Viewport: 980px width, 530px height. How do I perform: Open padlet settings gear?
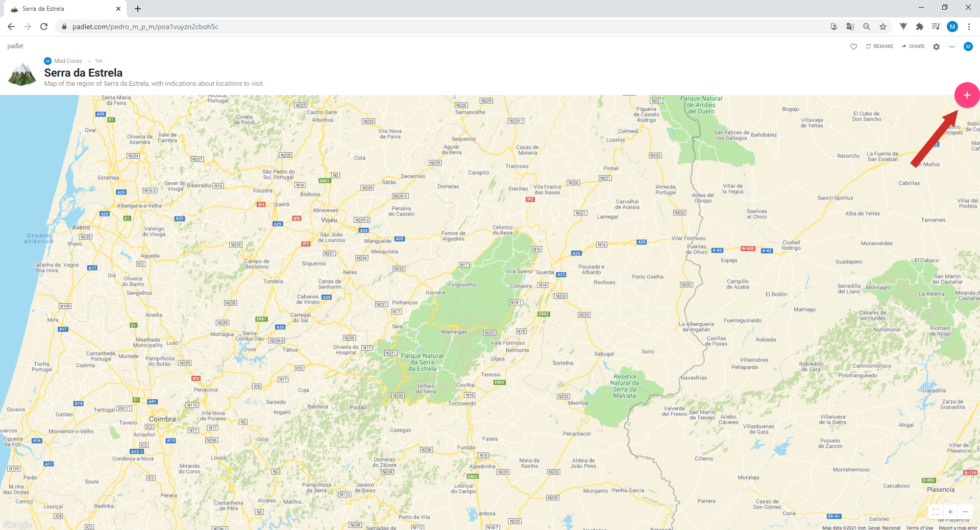click(936, 46)
